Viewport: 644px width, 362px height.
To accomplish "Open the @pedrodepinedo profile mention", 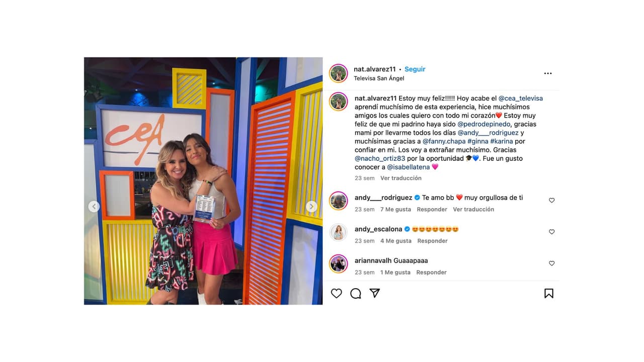I will [484, 124].
